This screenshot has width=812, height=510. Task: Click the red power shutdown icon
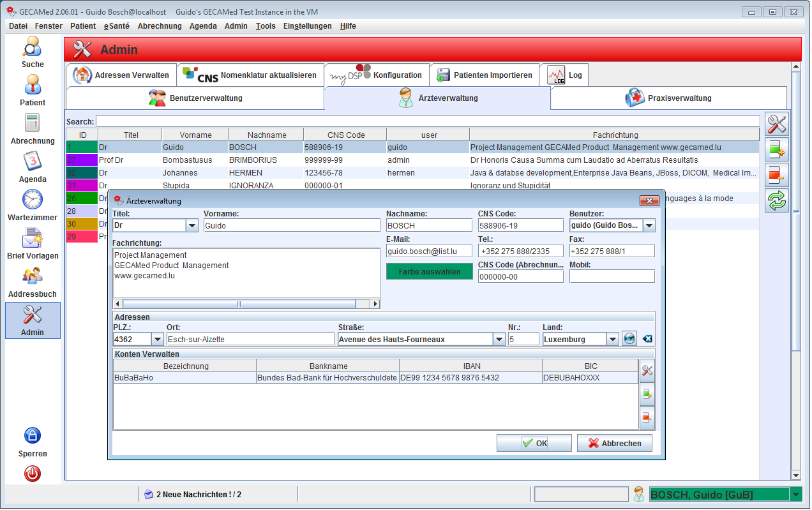click(32, 474)
